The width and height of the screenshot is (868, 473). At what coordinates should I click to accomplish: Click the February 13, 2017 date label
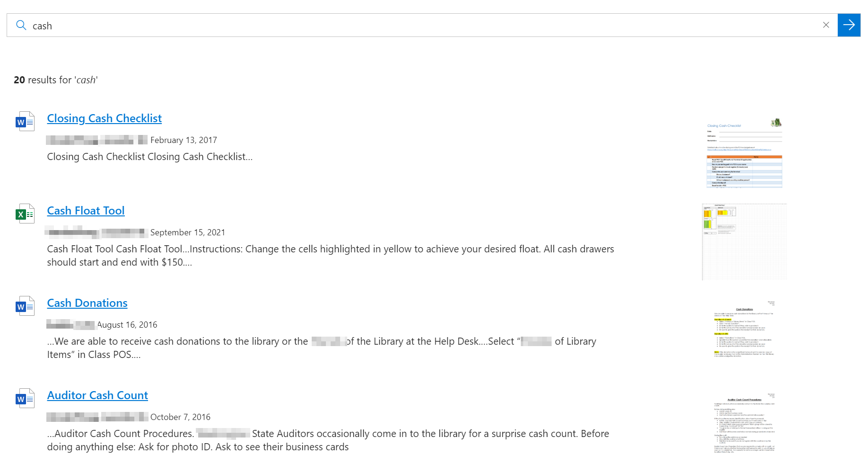[184, 140]
